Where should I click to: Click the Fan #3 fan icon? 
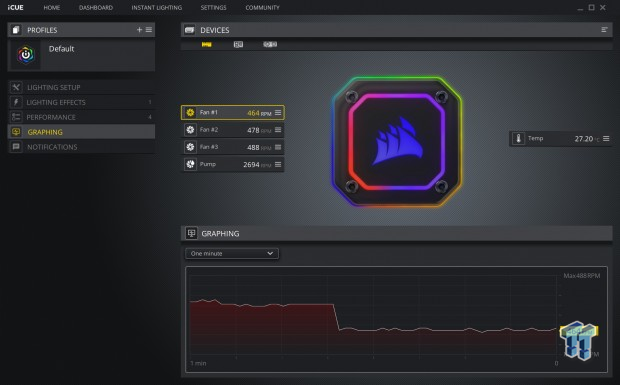190,147
